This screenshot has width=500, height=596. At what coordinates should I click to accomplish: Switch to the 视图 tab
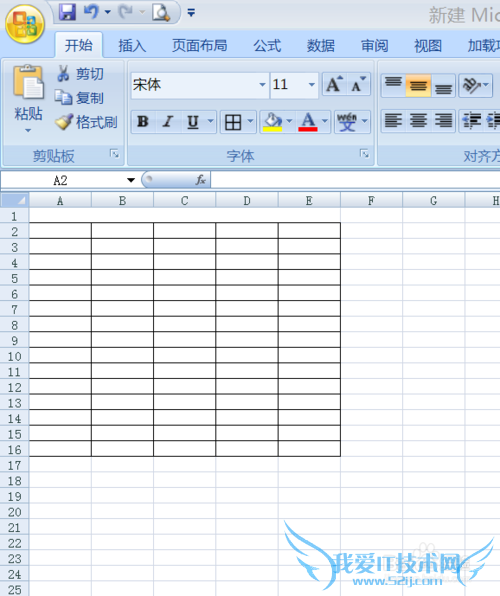pos(428,46)
